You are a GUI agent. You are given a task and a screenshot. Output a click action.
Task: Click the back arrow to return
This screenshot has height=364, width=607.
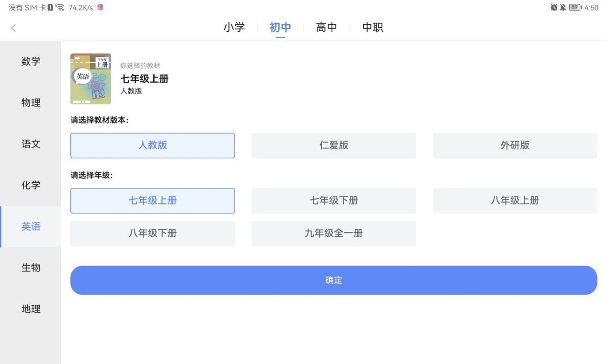pos(13,28)
